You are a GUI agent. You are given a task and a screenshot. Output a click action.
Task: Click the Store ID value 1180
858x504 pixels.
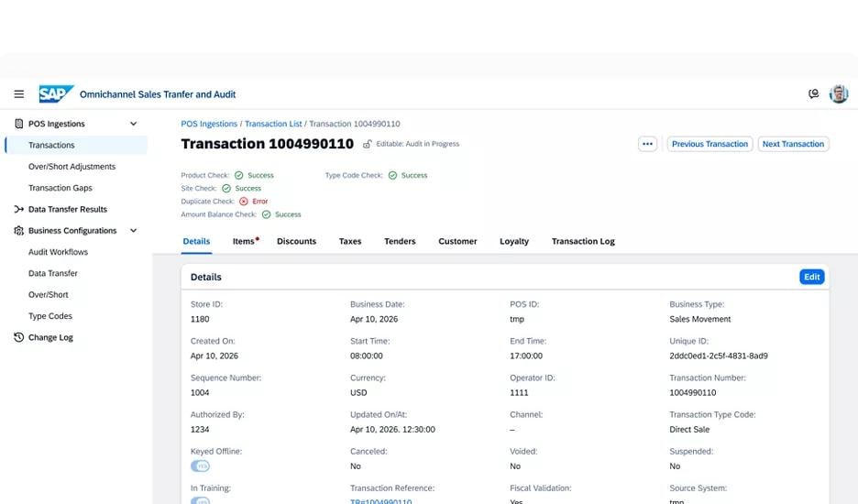coord(200,319)
